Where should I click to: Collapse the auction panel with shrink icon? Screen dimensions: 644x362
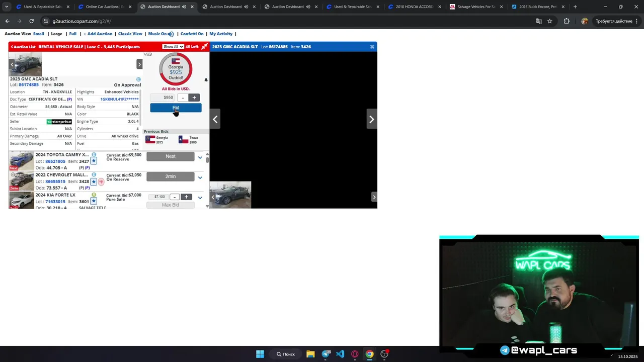(204, 47)
